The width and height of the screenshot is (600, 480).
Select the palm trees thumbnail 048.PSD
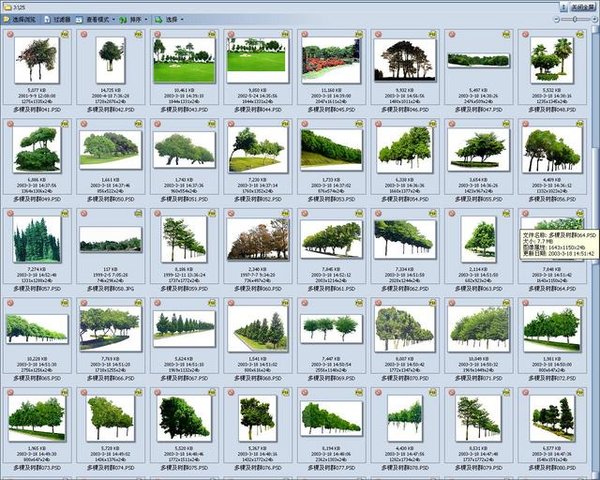552,60
